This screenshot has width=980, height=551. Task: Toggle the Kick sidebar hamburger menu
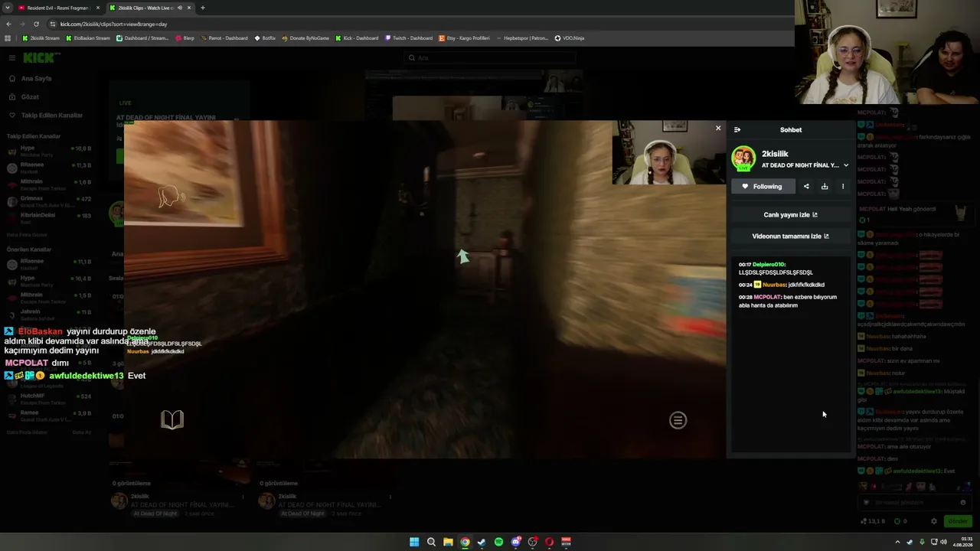12,58
